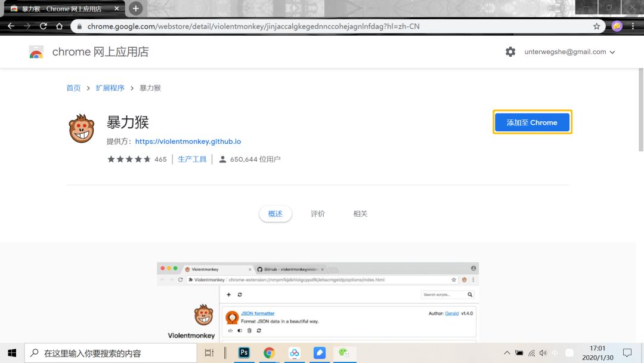Expand hidden icons in the system tray

click(x=506, y=353)
